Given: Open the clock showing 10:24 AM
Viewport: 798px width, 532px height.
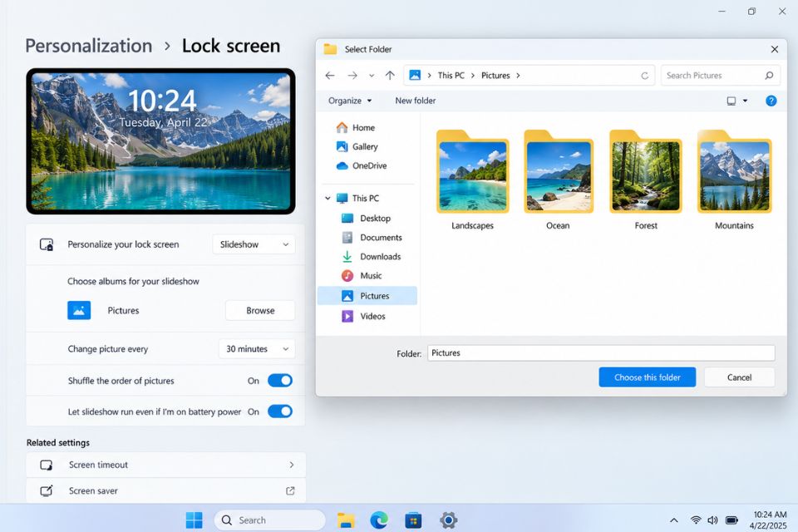Looking at the screenshot, I should coord(768,520).
